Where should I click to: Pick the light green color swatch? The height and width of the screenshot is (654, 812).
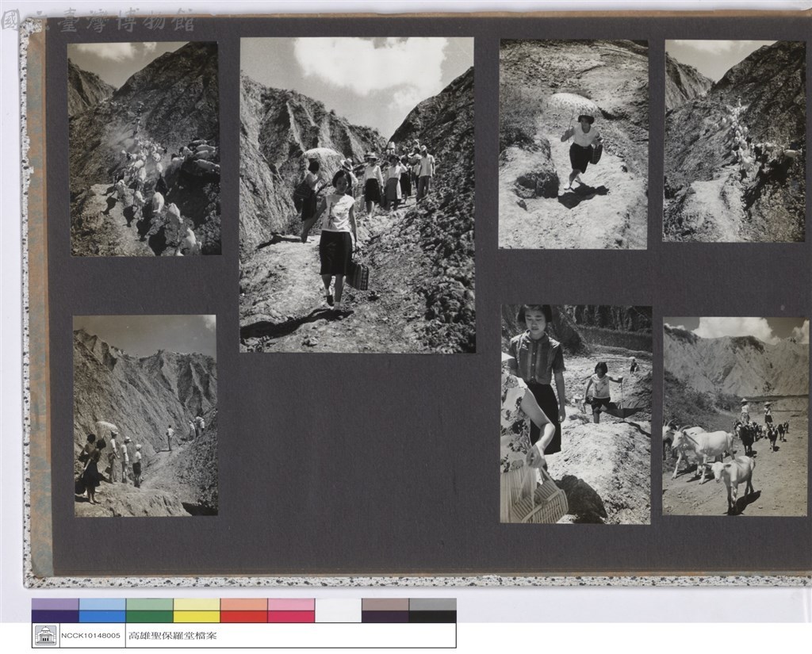coord(149,604)
